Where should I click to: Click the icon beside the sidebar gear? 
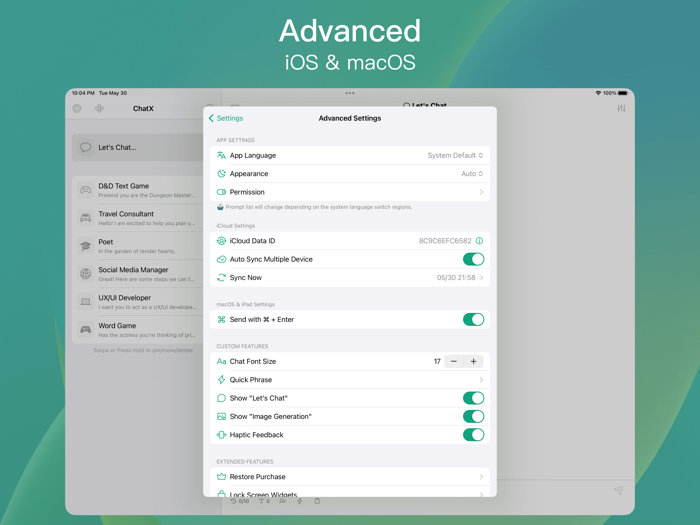point(99,108)
